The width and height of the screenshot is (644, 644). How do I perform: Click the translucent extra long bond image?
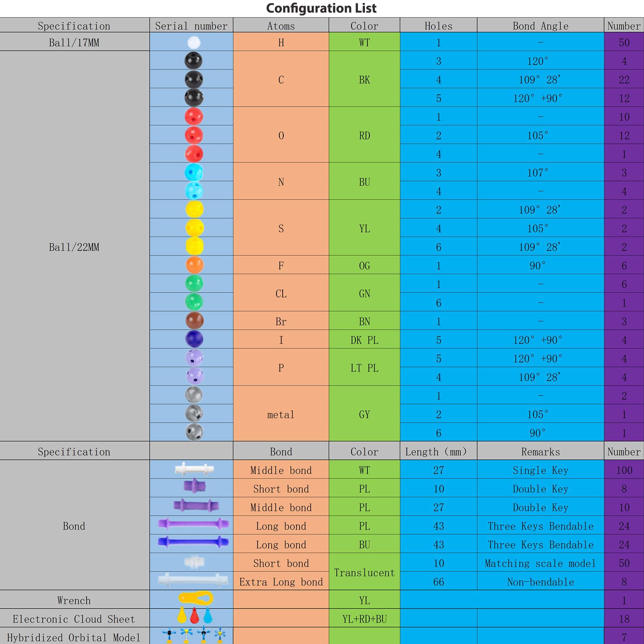coord(192,580)
